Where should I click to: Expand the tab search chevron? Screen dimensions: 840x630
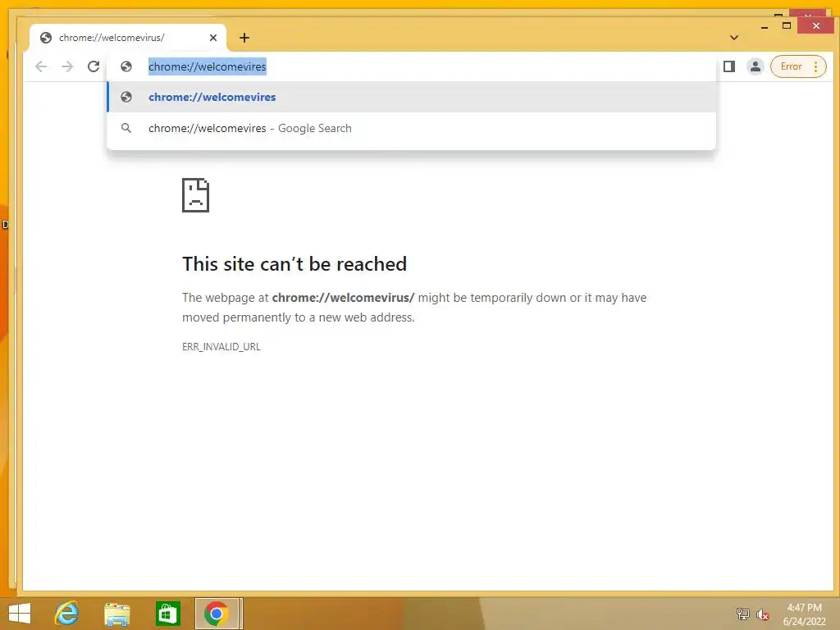[x=734, y=38]
